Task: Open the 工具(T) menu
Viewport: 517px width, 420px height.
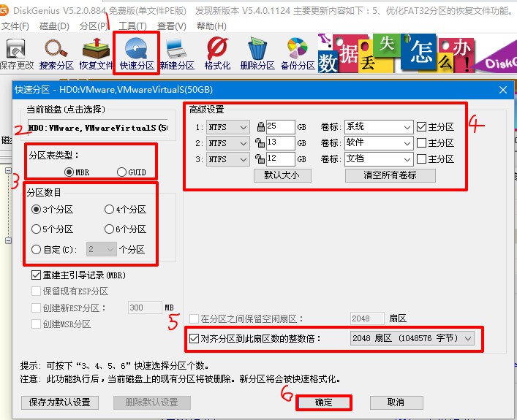Action: click(132, 26)
